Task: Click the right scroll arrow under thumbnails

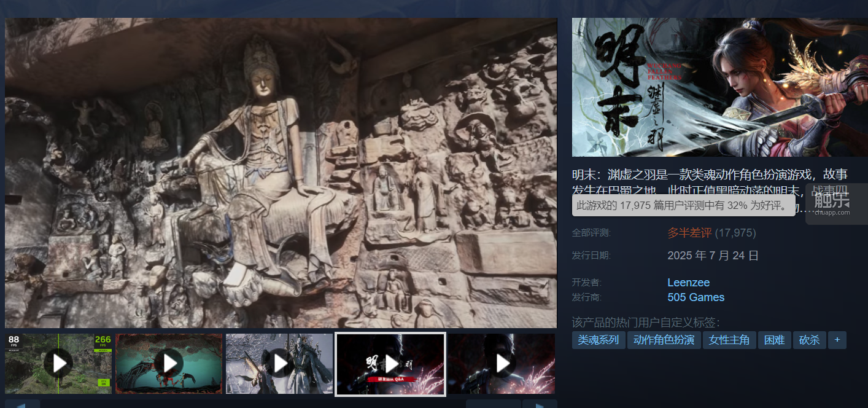Action: click(x=539, y=404)
